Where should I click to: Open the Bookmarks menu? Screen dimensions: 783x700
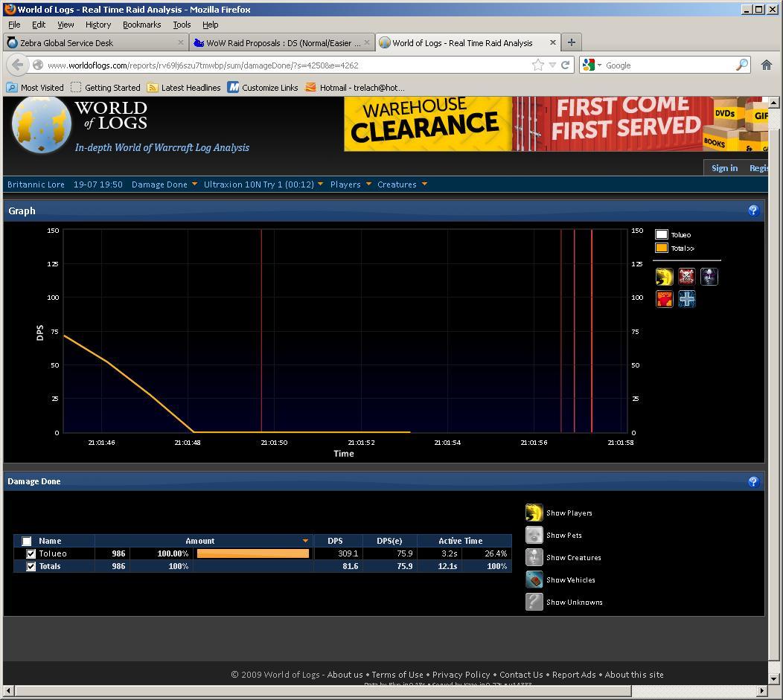(141, 25)
